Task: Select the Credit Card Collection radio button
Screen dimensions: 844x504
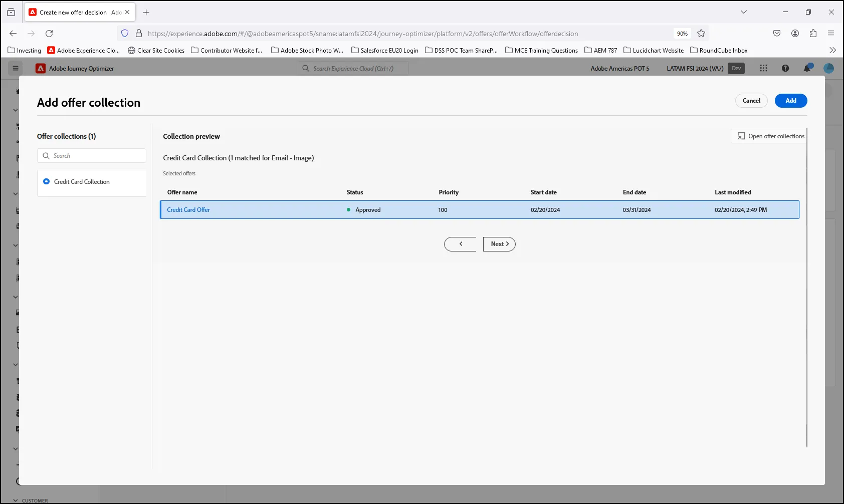Action: coord(47,182)
